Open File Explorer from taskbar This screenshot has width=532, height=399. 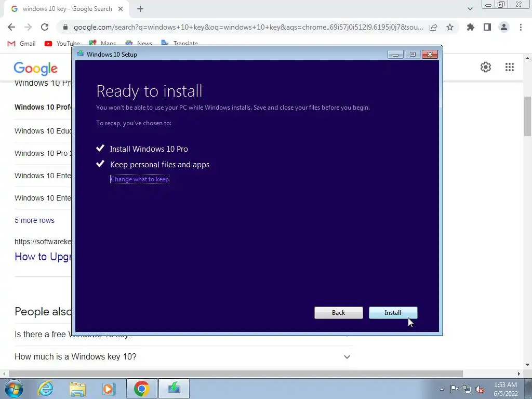tap(78, 389)
